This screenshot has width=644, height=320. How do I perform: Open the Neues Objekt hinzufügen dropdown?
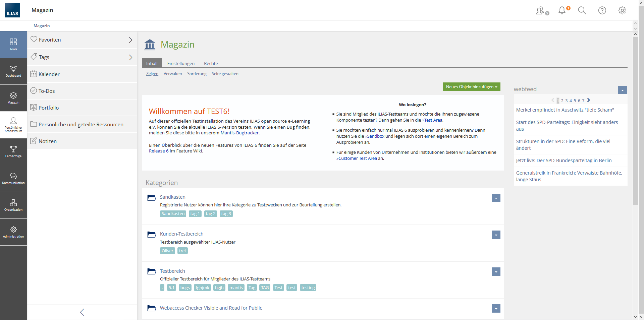tap(471, 87)
